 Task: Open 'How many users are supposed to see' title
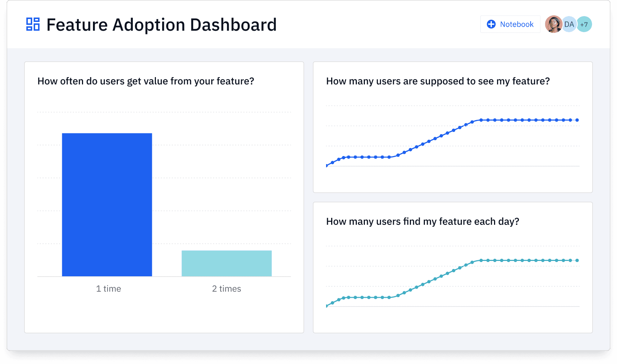click(x=438, y=81)
